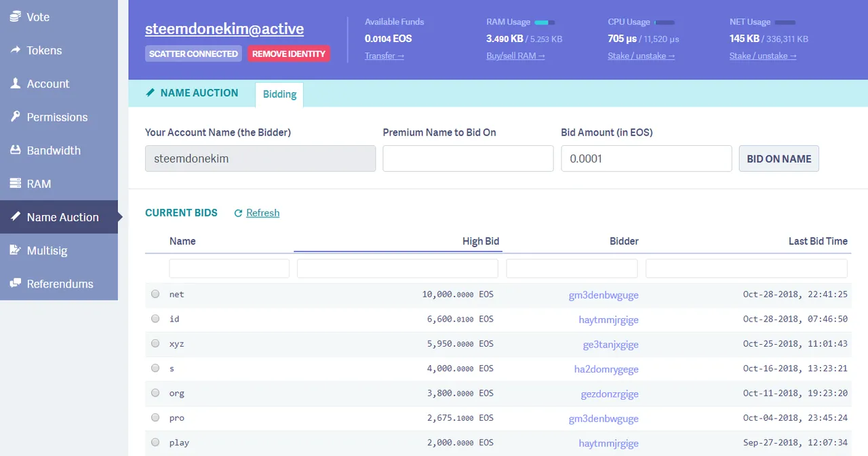Click the Name column filter box

point(229,269)
